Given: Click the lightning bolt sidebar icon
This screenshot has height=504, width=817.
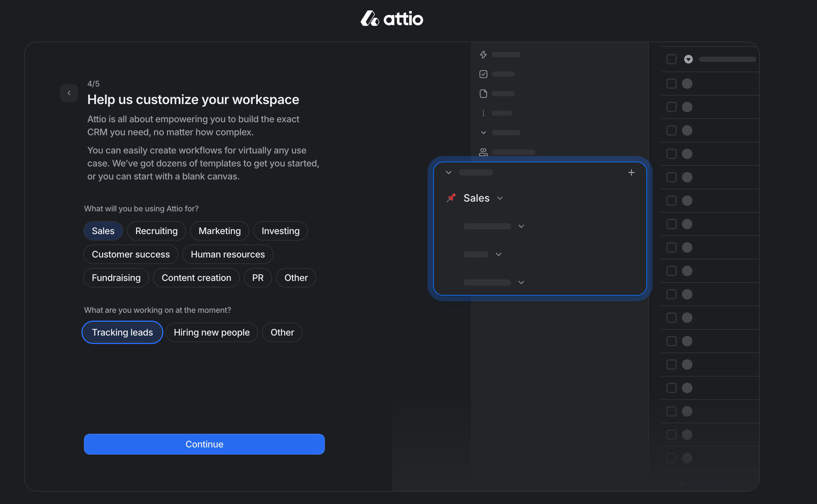Looking at the screenshot, I should click(483, 55).
